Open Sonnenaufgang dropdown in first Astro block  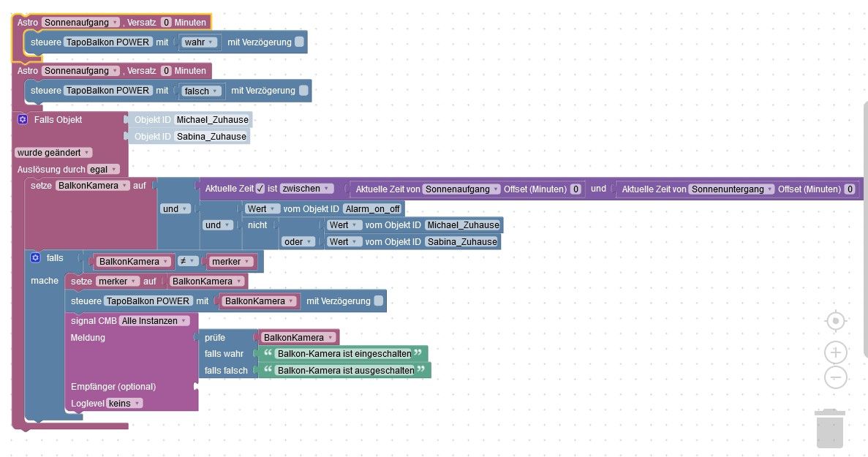point(80,22)
